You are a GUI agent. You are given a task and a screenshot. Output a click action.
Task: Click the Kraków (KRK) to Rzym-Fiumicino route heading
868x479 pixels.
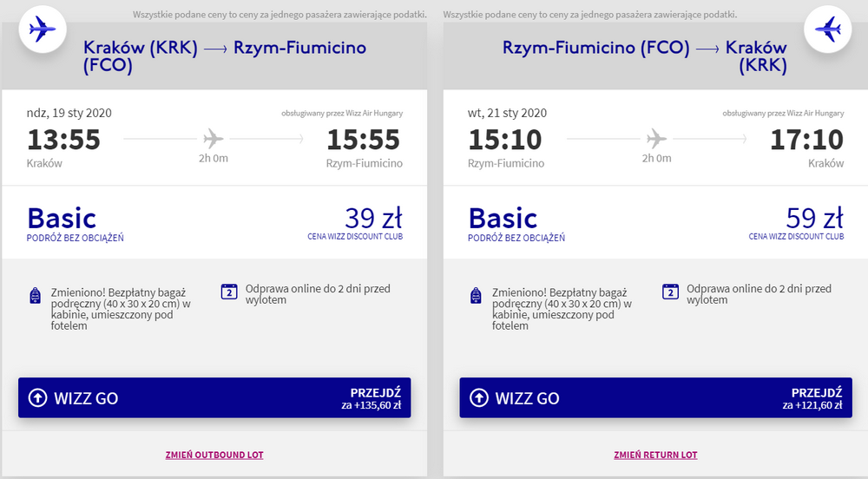click(224, 56)
